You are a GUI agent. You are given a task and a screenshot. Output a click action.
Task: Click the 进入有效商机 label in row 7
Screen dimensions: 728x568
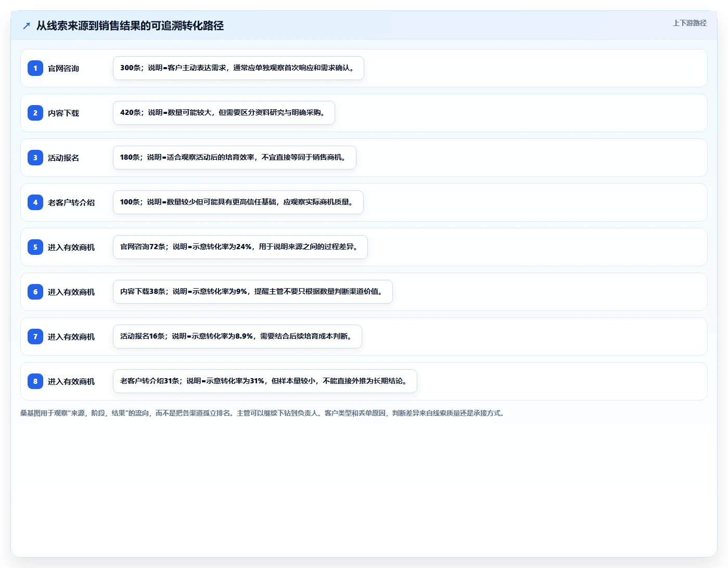coord(71,337)
